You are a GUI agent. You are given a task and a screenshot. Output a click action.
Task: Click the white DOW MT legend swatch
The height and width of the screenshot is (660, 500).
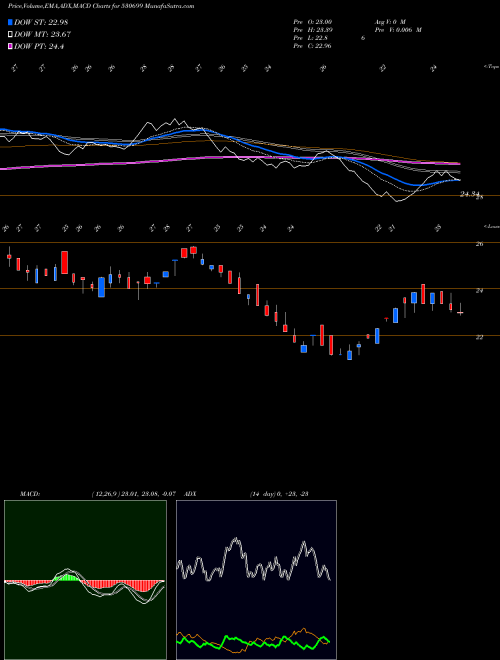tap(10, 35)
